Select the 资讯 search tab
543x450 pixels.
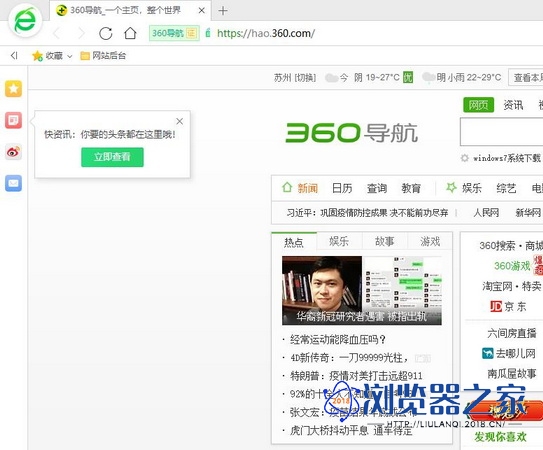click(x=513, y=105)
